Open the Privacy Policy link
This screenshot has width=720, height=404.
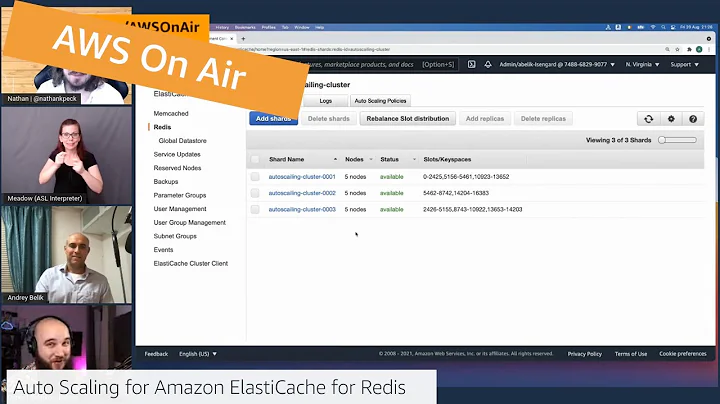click(585, 354)
